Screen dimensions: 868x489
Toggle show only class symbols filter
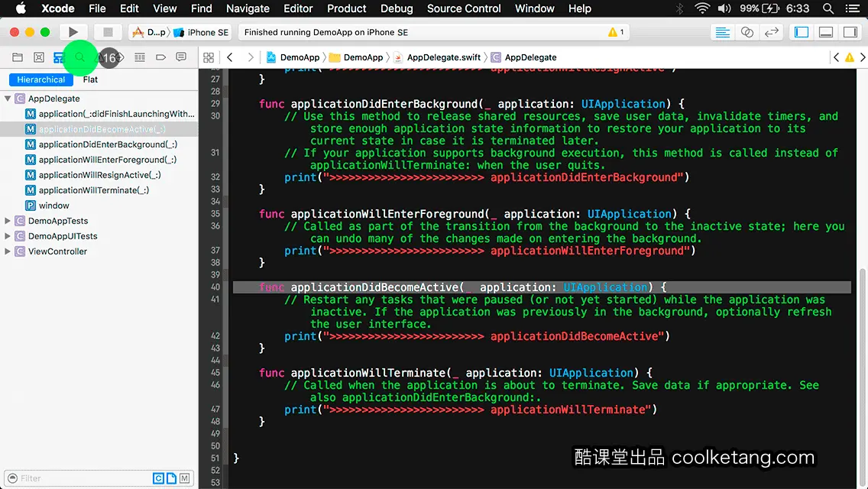158,478
